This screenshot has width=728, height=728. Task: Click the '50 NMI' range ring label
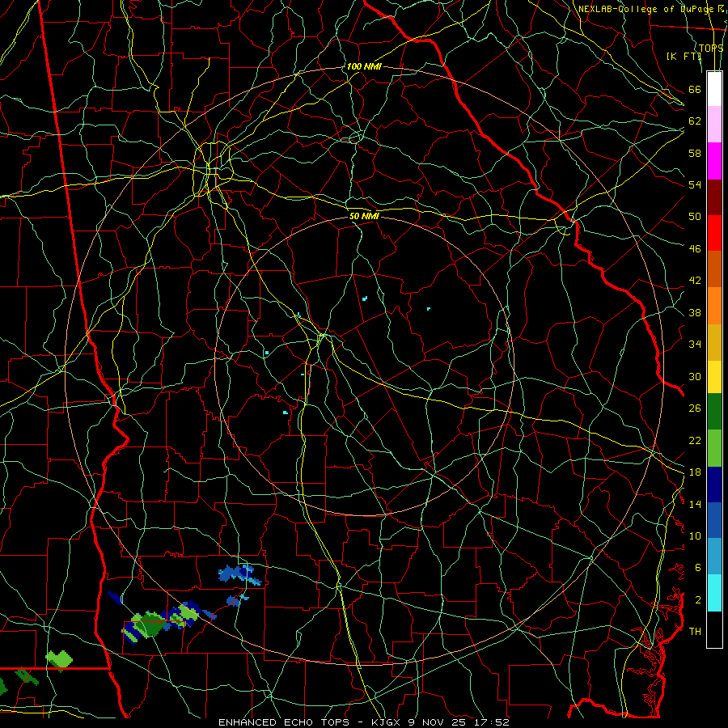point(364,216)
